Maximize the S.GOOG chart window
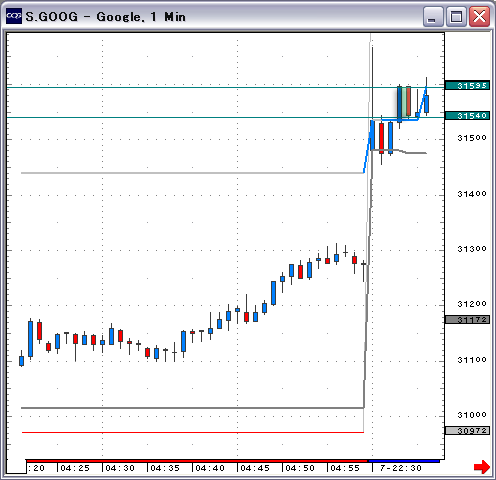Viewport: 496px width, 480px height. point(456,16)
